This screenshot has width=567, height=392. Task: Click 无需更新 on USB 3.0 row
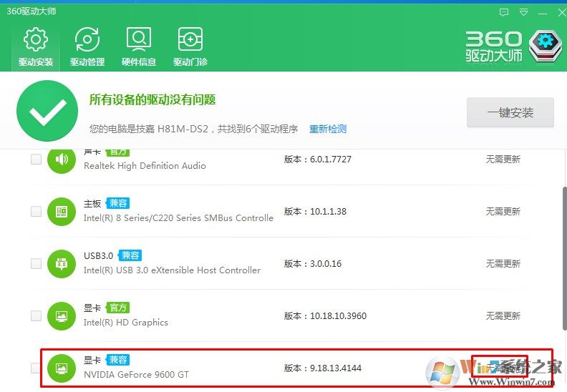click(503, 264)
